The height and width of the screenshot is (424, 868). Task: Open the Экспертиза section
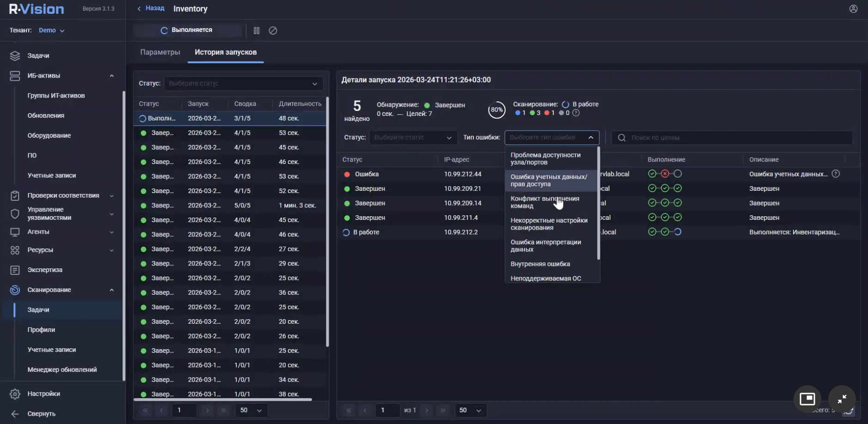click(44, 270)
